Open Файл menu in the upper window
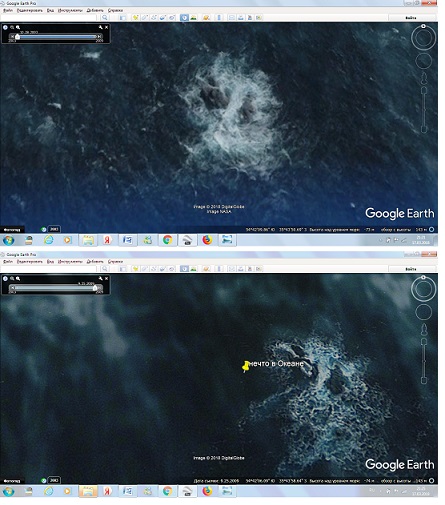445x505 pixels. click(8, 10)
